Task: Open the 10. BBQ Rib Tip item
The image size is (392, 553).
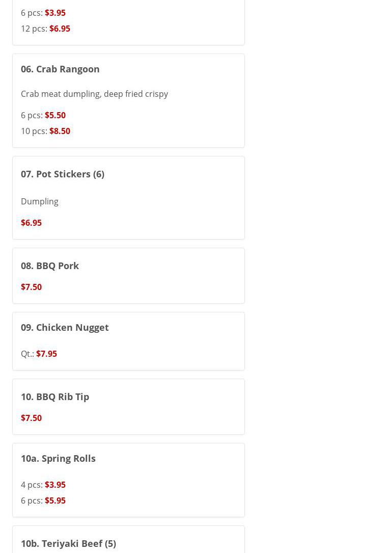Action: pyautogui.click(x=55, y=397)
